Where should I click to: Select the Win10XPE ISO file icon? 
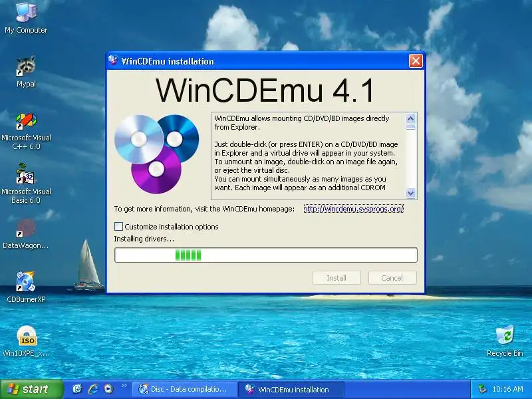click(x=26, y=341)
